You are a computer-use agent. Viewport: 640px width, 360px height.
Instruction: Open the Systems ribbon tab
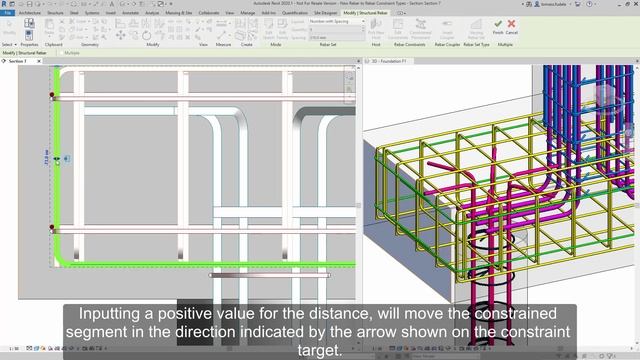pos(92,13)
